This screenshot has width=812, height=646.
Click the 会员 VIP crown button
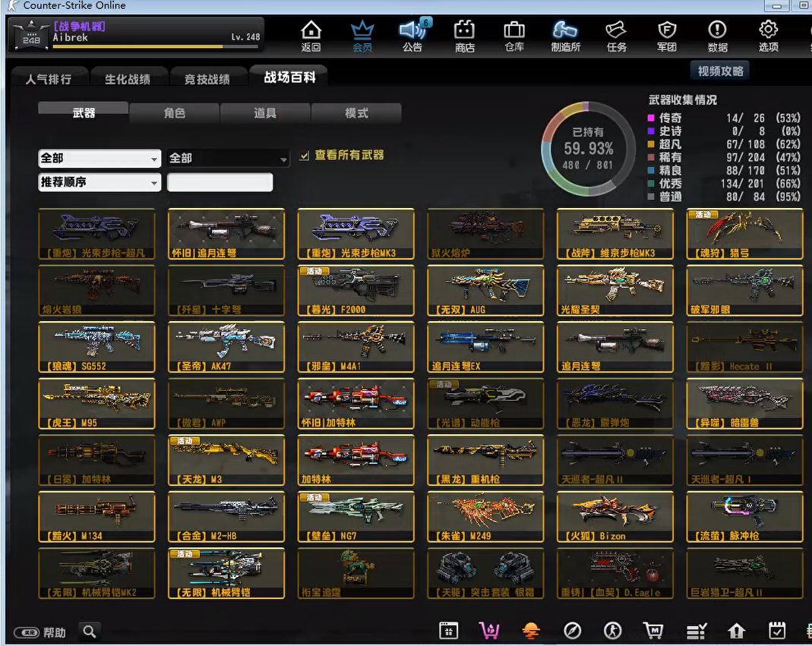362,36
